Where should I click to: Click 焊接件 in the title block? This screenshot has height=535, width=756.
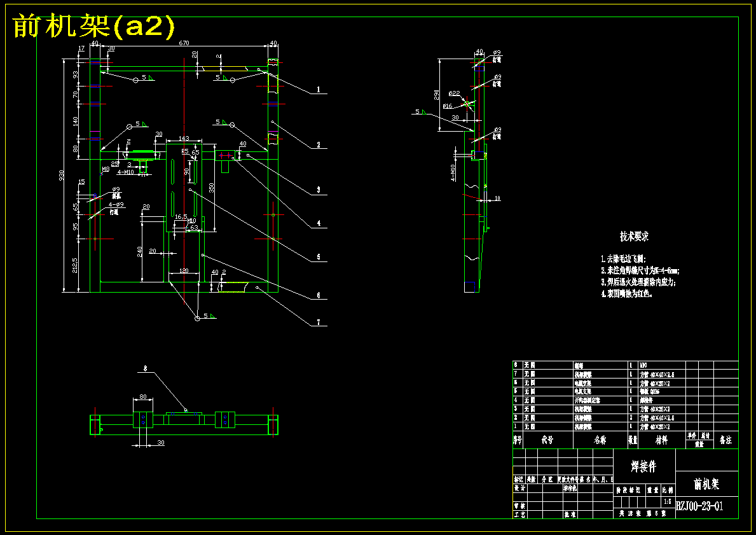point(643,466)
